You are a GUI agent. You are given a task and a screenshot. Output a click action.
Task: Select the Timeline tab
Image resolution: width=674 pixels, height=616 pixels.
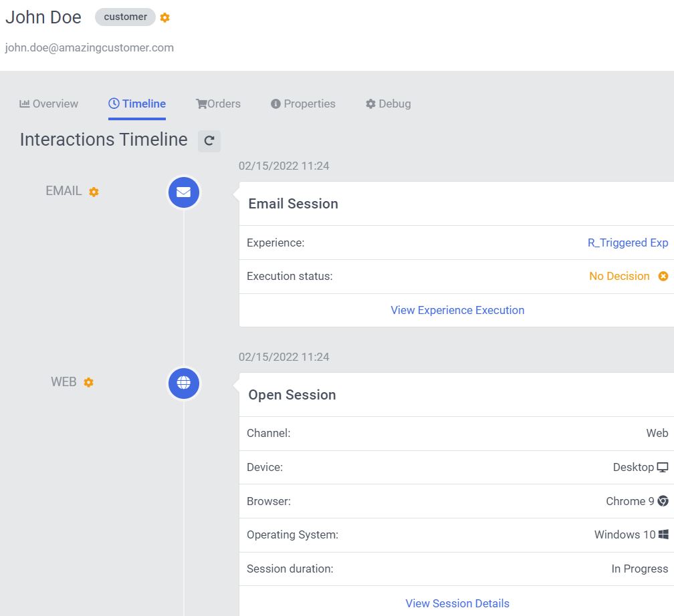point(137,104)
